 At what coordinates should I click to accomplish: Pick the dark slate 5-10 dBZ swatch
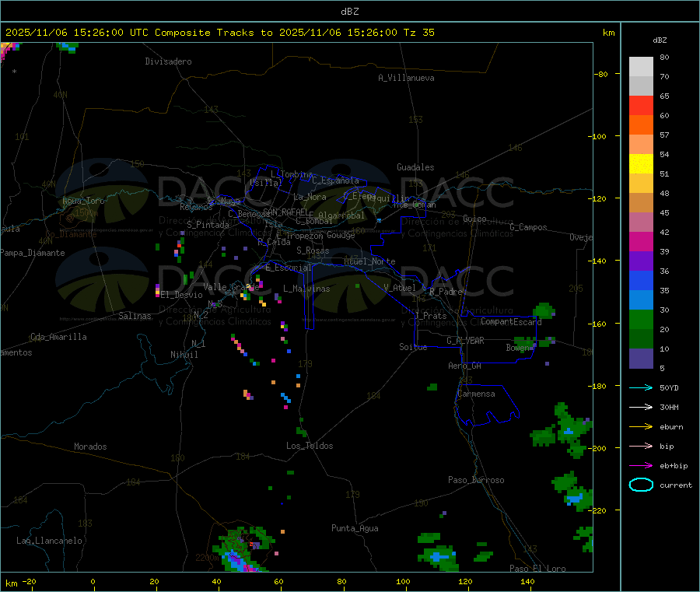tap(641, 359)
